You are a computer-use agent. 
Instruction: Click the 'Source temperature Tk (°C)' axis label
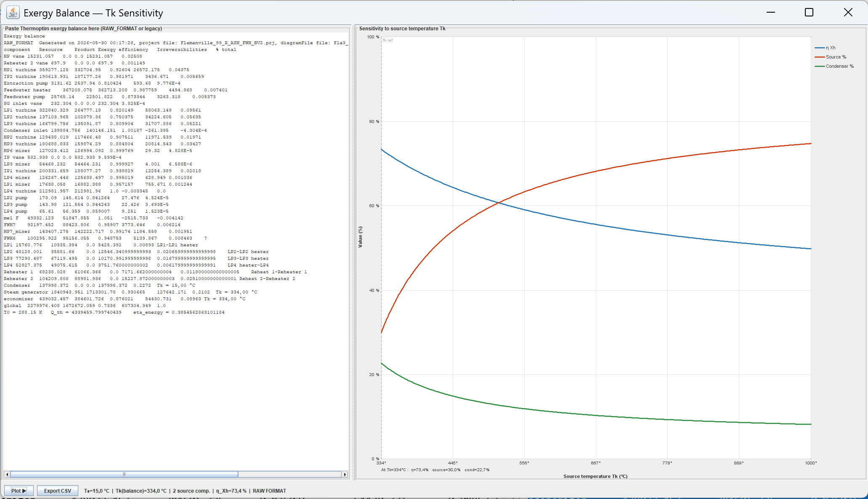tap(595, 476)
